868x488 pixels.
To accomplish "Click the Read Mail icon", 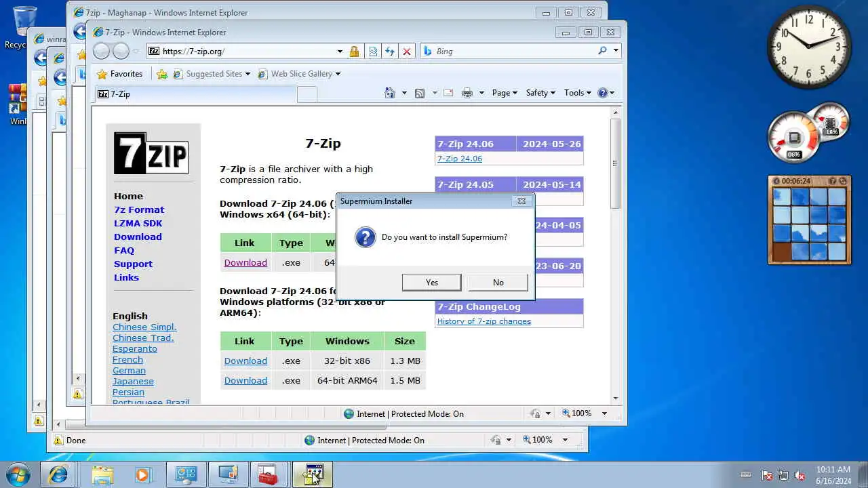I will pyautogui.click(x=448, y=93).
